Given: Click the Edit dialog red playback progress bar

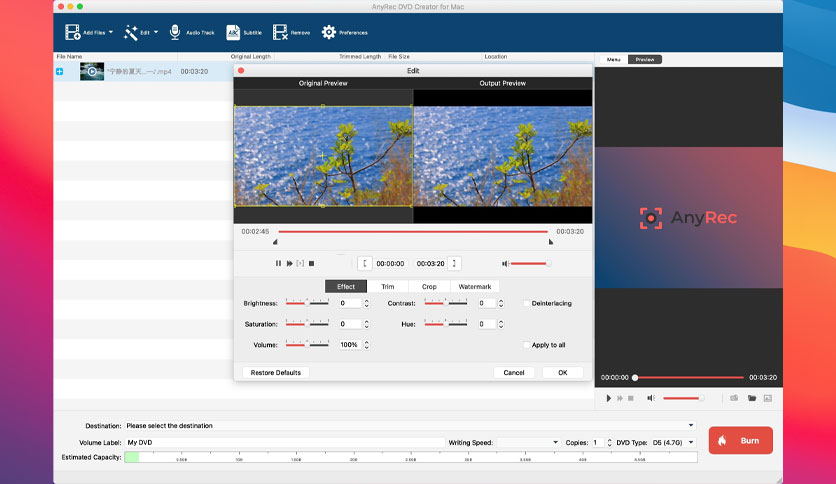Looking at the screenshot, I should pyautogui.click(x=413, y=232).
